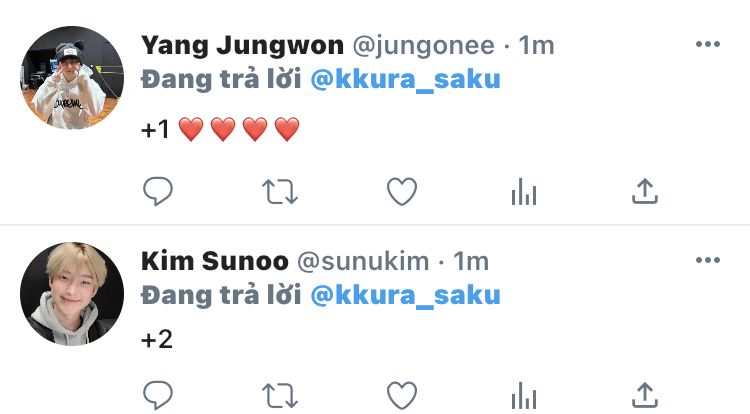This screenshot has height=414, width=750.
Task: Share Kim Sunoo's tweet
Action: coord(645,395)
